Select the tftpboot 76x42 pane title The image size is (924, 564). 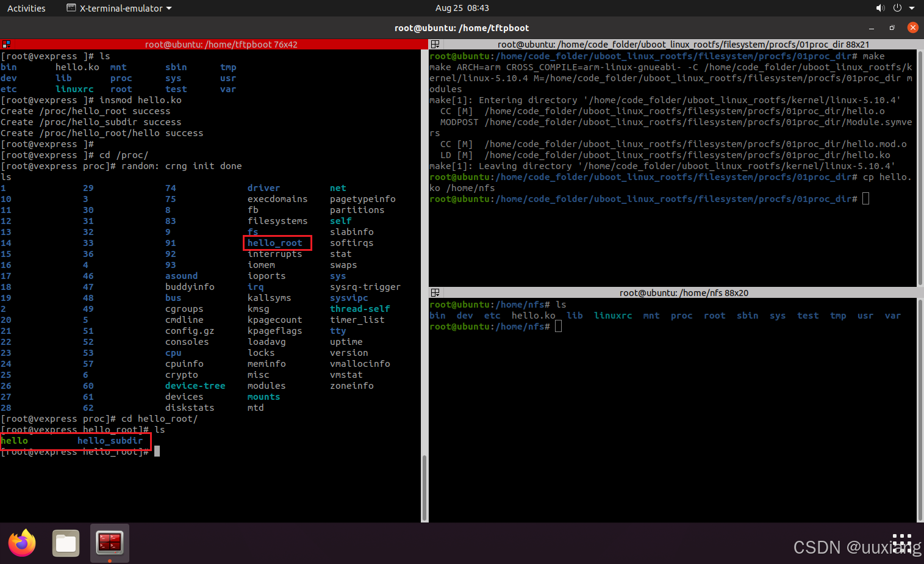click(221, 44)
